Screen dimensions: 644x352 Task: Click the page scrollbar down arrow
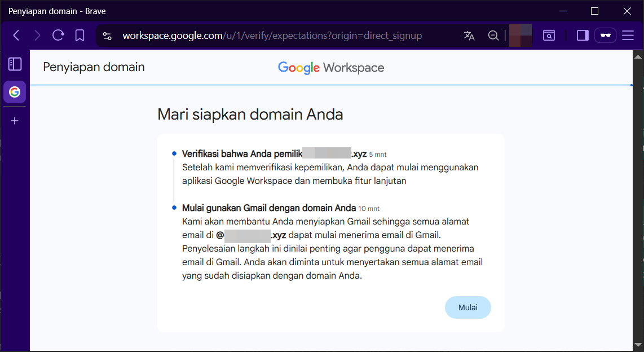[638, 345]
